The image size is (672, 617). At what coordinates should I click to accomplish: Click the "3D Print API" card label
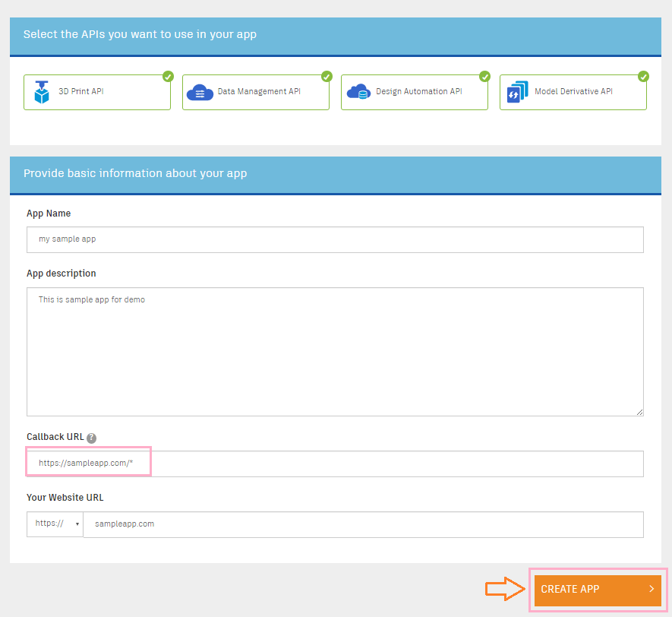pos(81,92)
